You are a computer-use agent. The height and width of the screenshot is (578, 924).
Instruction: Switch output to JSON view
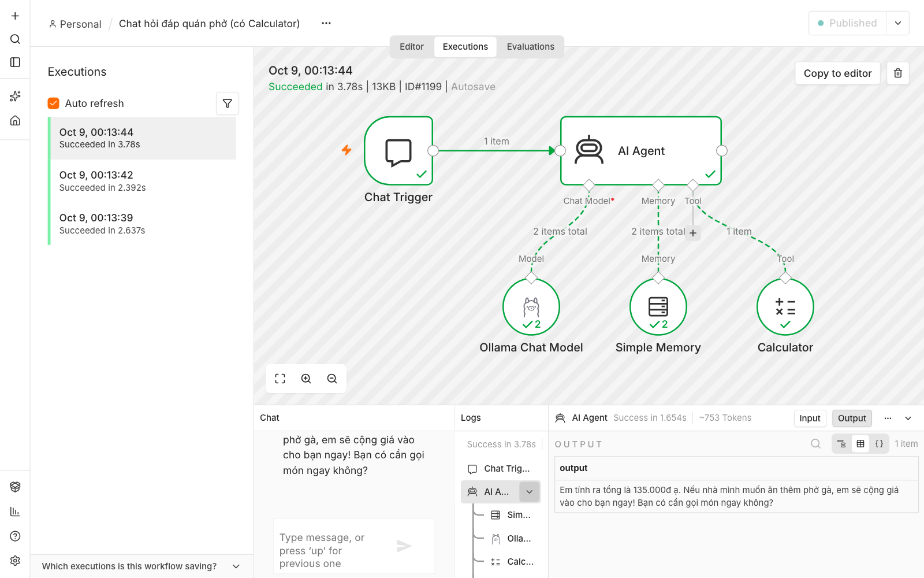click(x=879, y=444)
